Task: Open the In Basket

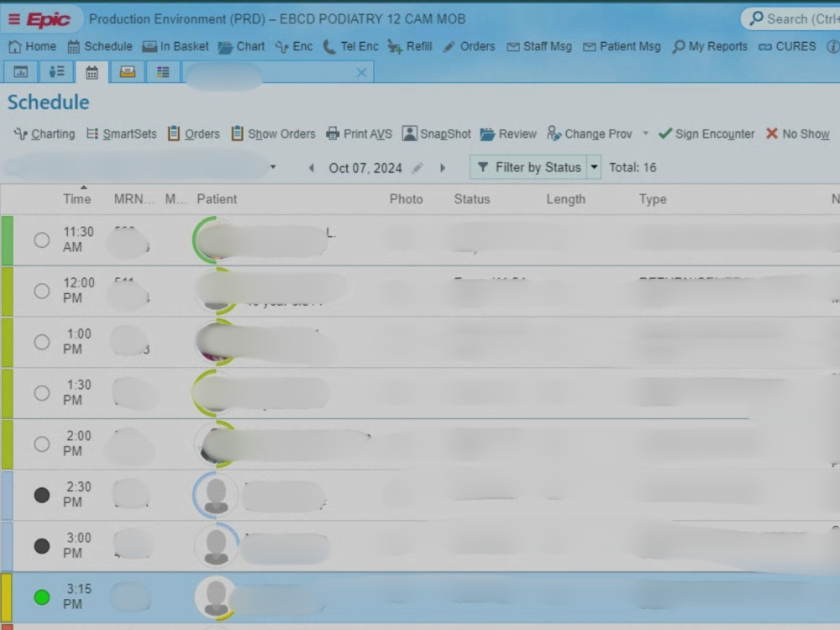Action: point(176,46)
